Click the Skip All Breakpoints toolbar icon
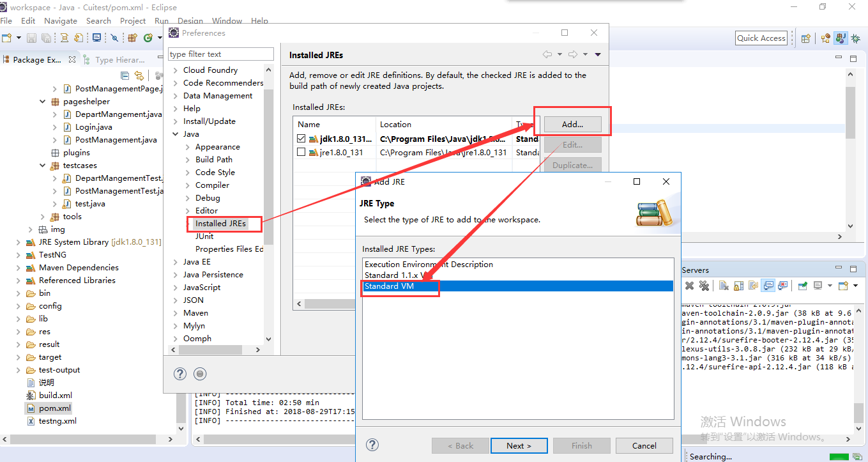The height and width of the screenshot is (462, 868). [115, 38]
